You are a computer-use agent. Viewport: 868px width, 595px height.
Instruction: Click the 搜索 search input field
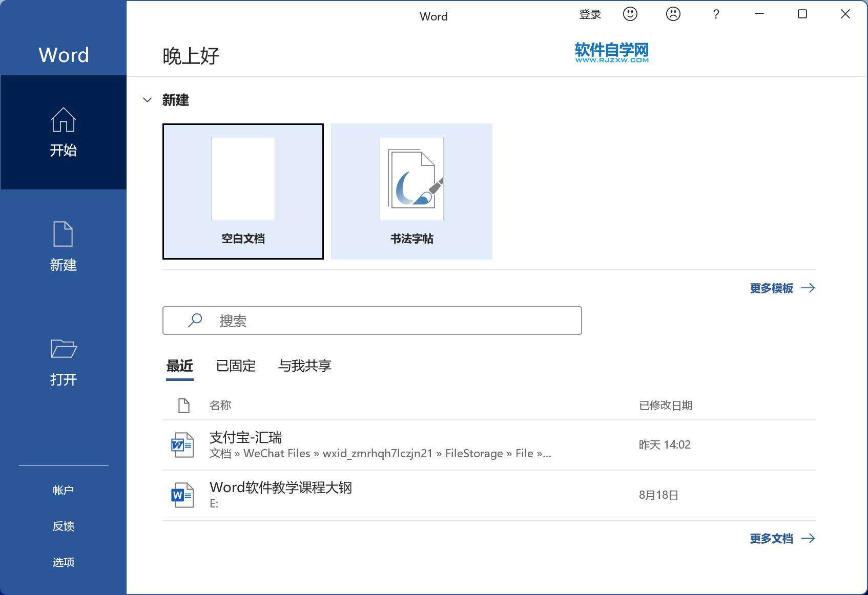click(372, 321)
